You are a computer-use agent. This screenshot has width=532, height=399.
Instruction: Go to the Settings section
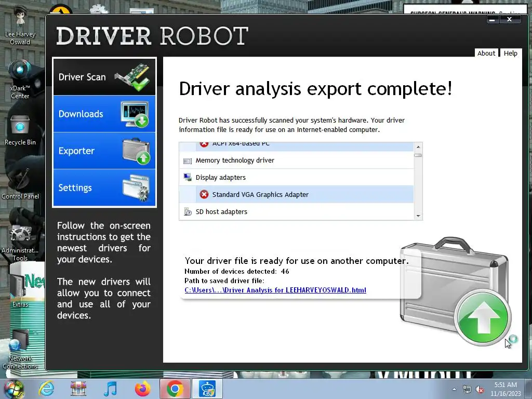coord(104,188)
